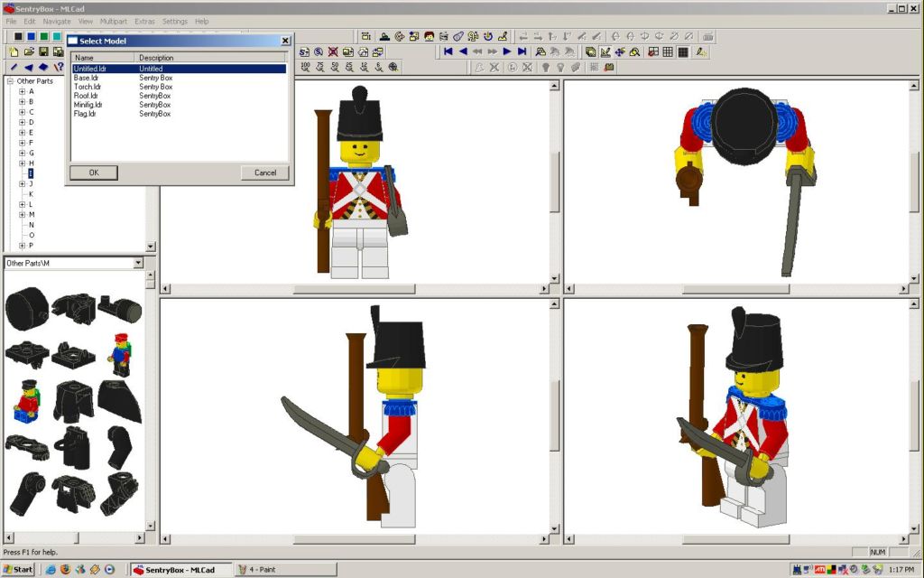Viewport: 924px width, 578px height.
Task: Open the Extras menu
Action: (x=144, y=22)
